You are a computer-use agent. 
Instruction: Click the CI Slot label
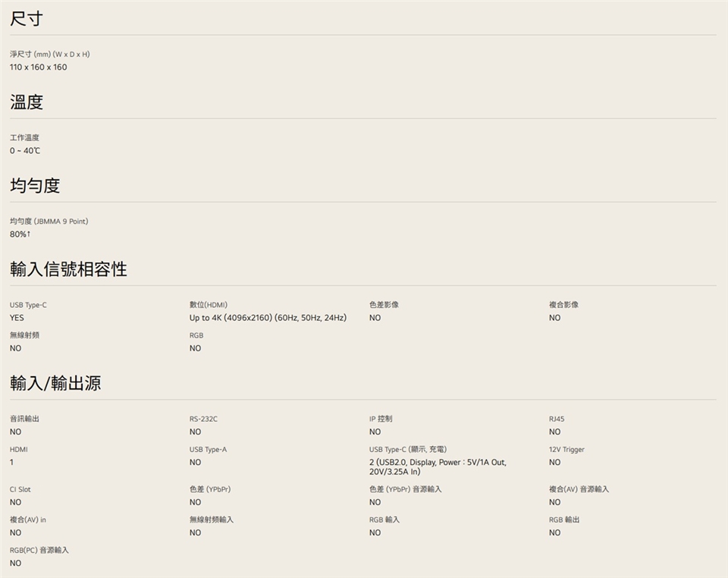(20, 490)
